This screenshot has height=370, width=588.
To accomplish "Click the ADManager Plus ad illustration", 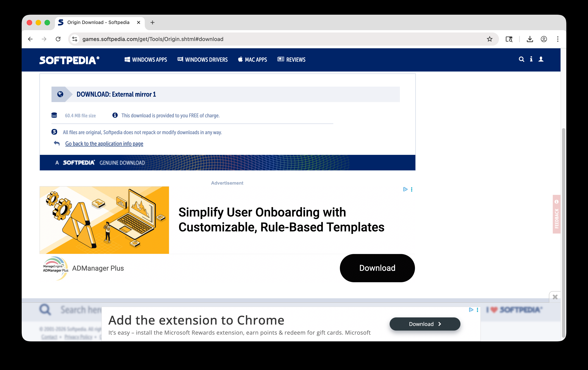I will click(x=104, y=220).
